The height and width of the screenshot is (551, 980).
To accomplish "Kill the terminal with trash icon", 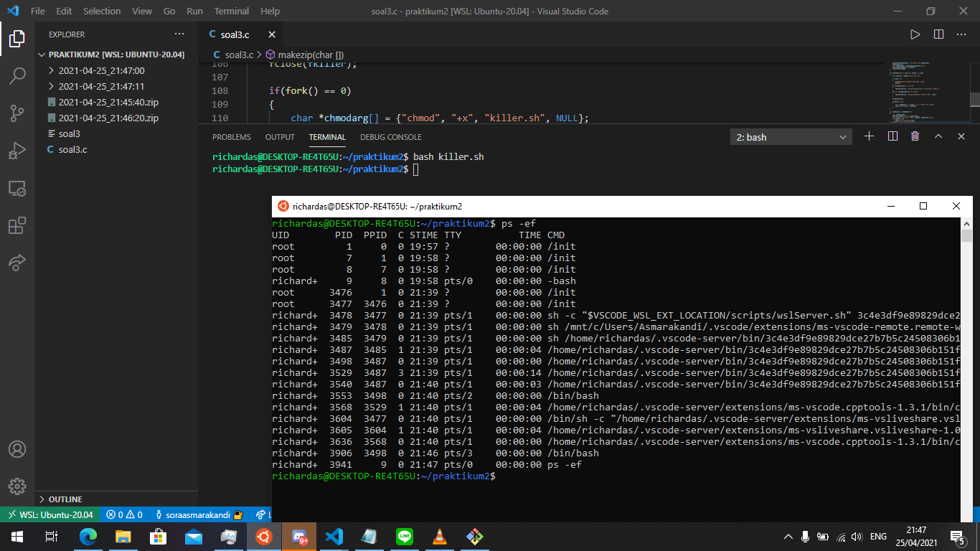I will [x=915, y=136].
